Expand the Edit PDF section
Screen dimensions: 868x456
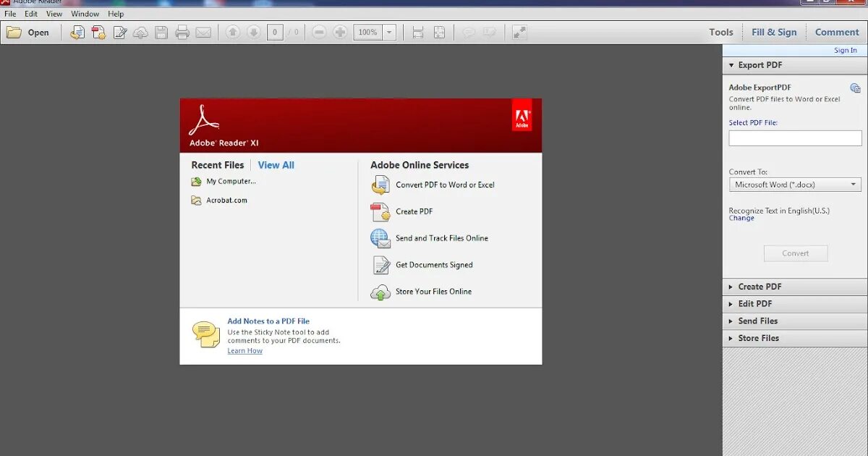tap(795, 304)
